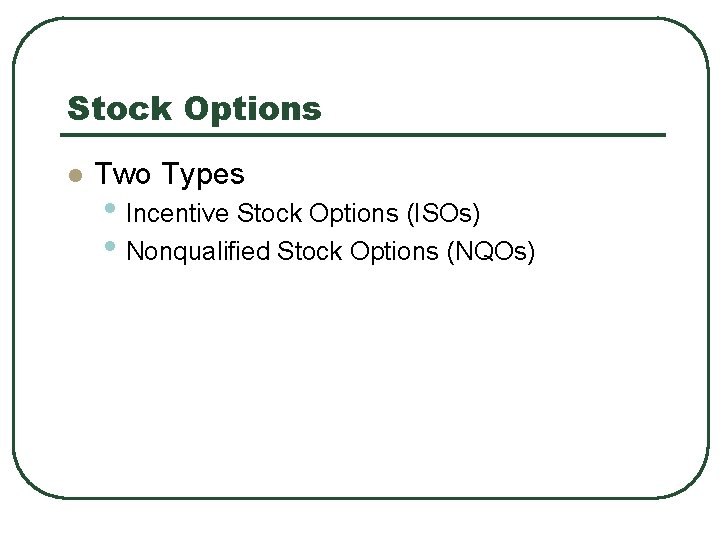Select the Two Types text

click(169, 174)
